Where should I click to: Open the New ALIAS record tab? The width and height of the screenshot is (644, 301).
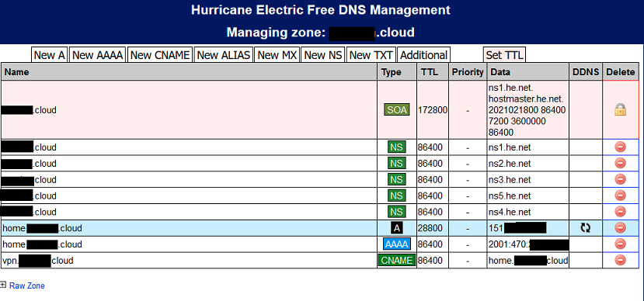pyautogui.click(x=224, y=55)
